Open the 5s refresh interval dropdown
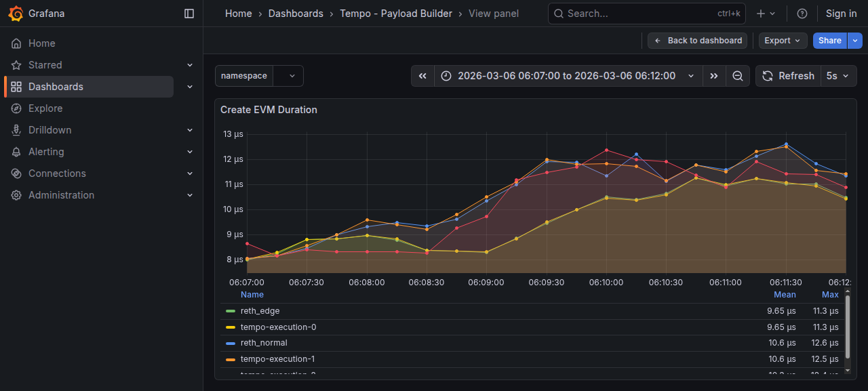The image size is (868, 391). coord(838,76)
